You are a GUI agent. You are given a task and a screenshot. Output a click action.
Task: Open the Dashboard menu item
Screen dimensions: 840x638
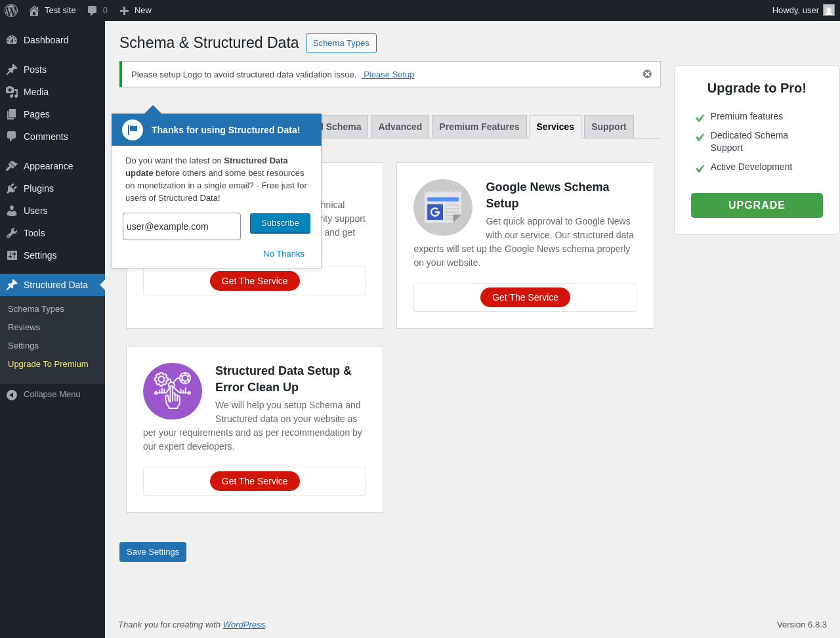click(x=46, y=40)
